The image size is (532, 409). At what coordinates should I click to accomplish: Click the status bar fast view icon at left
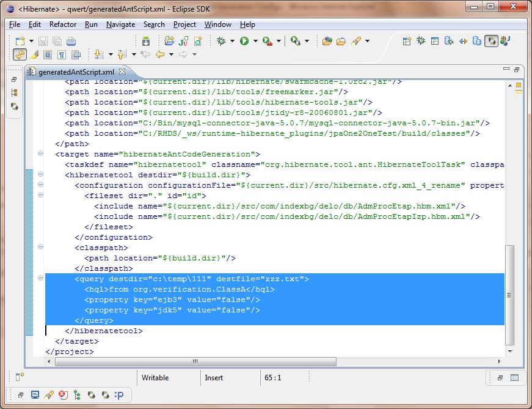20,377
